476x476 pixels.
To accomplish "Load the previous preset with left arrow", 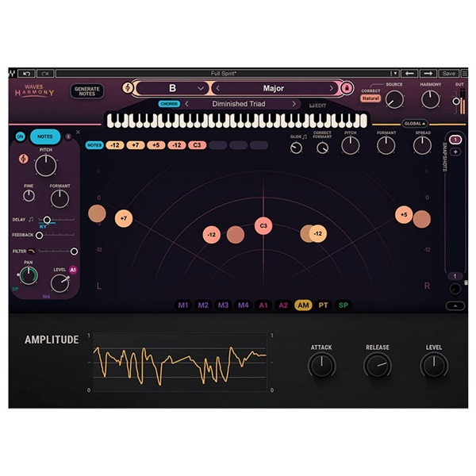I will (409, 74).
